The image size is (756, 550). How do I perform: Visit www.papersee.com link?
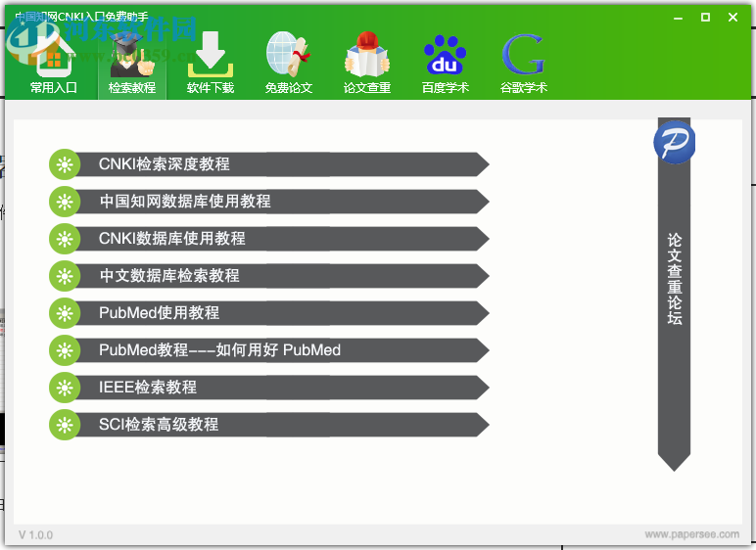[x=692, y=534]
